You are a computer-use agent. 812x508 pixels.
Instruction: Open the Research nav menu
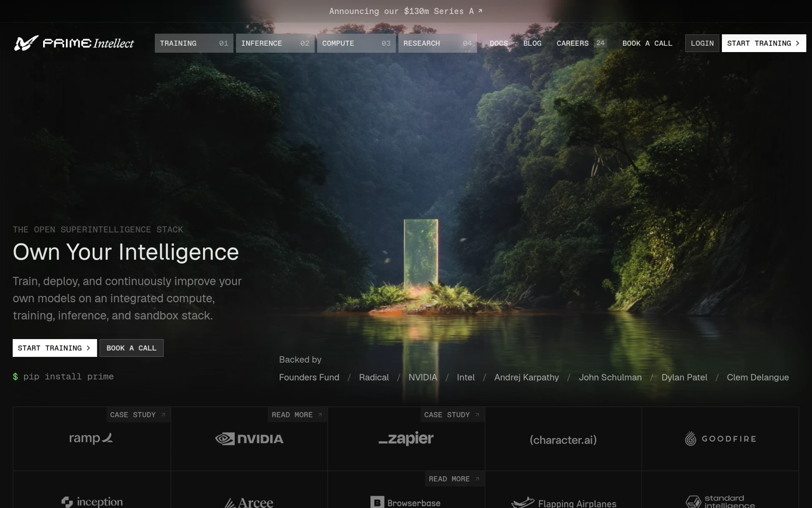[437, 43]
